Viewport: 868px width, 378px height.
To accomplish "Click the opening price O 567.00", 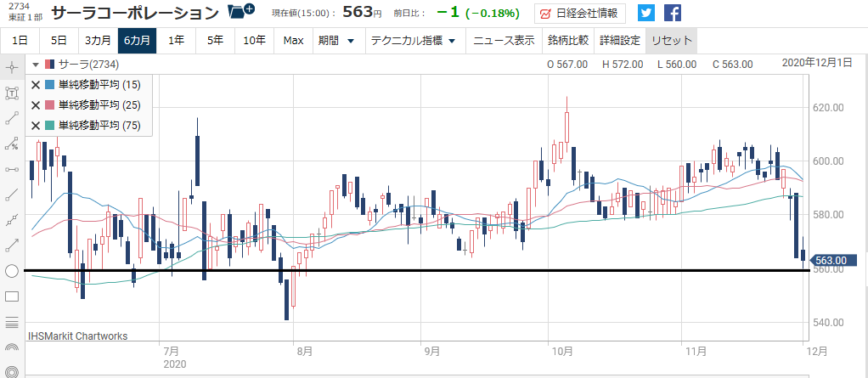I will 567,65.
